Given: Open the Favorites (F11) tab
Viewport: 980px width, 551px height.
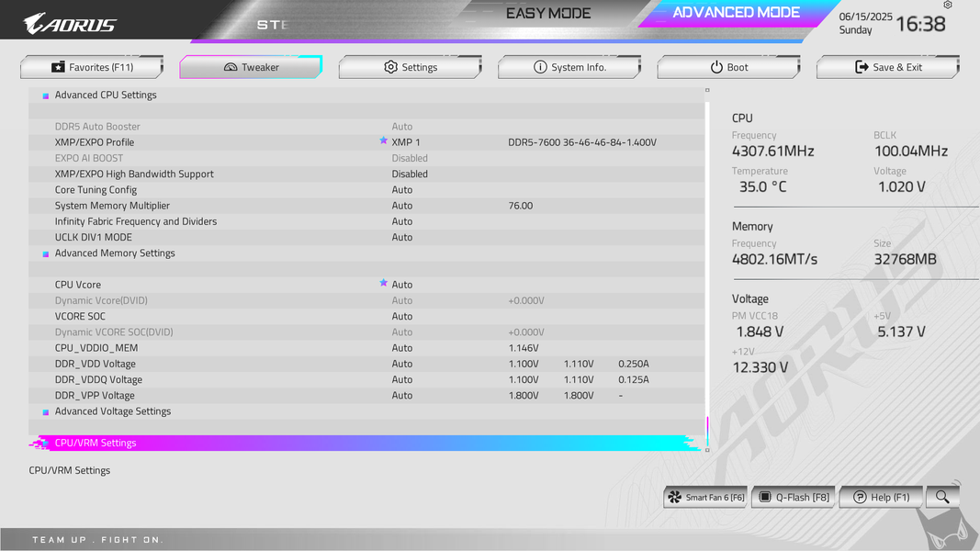Looking at the screenshot, I should [x=92, y=67].
